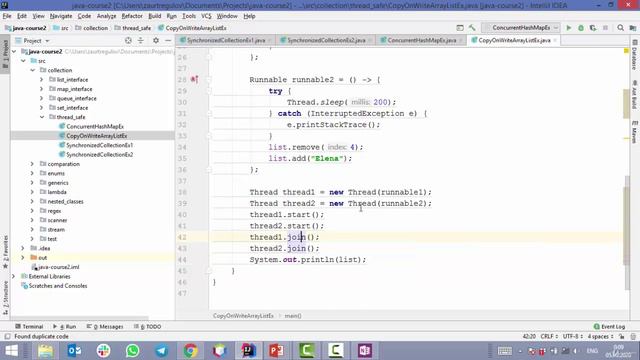
Task: Start debugging with the Debug icon
Action: [581, 28]
